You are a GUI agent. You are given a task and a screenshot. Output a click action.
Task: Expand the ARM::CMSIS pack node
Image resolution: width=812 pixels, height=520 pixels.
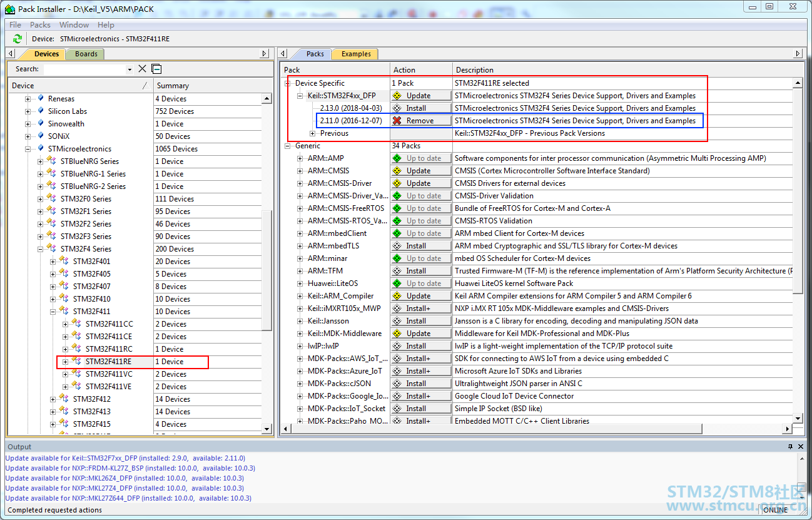300,171
